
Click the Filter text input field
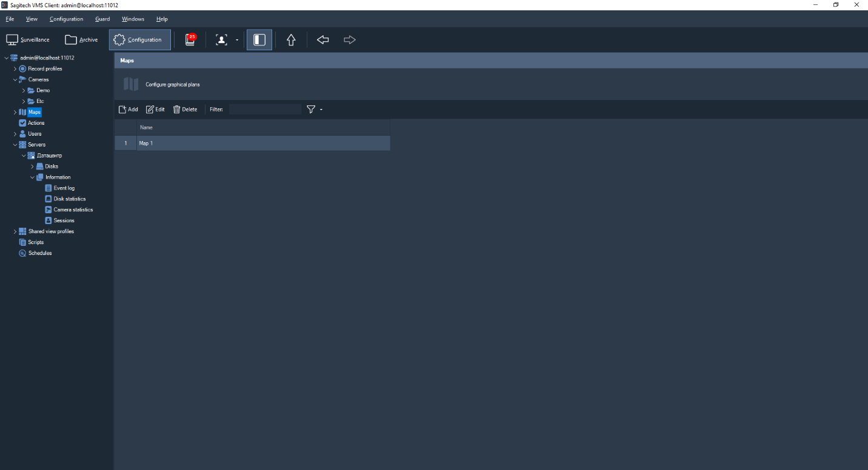click(265, 110)
